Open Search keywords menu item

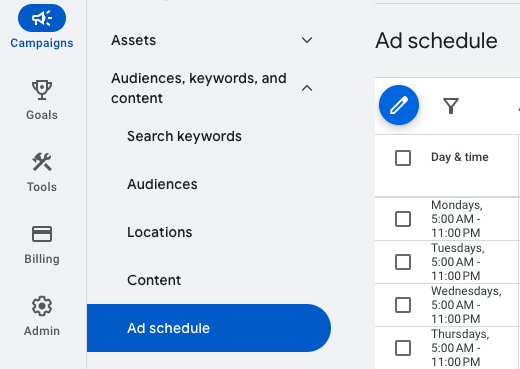click(184, 136)
